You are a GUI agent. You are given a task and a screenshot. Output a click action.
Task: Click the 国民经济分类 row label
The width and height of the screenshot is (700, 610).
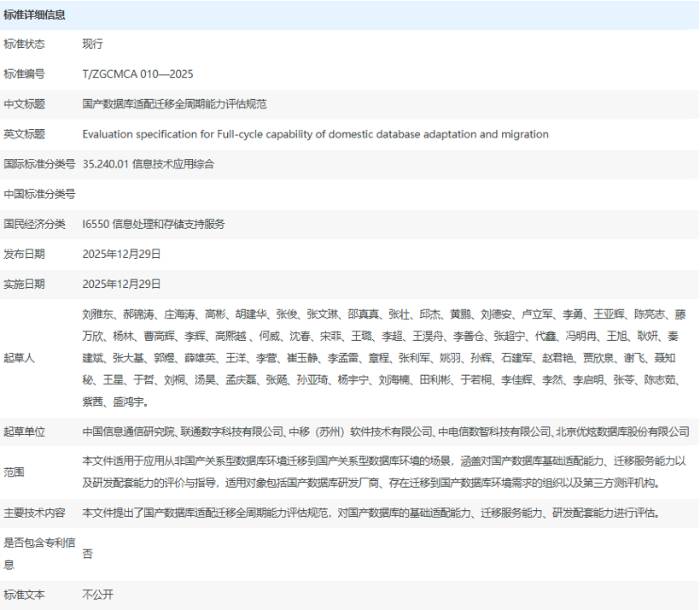(34, 224)
